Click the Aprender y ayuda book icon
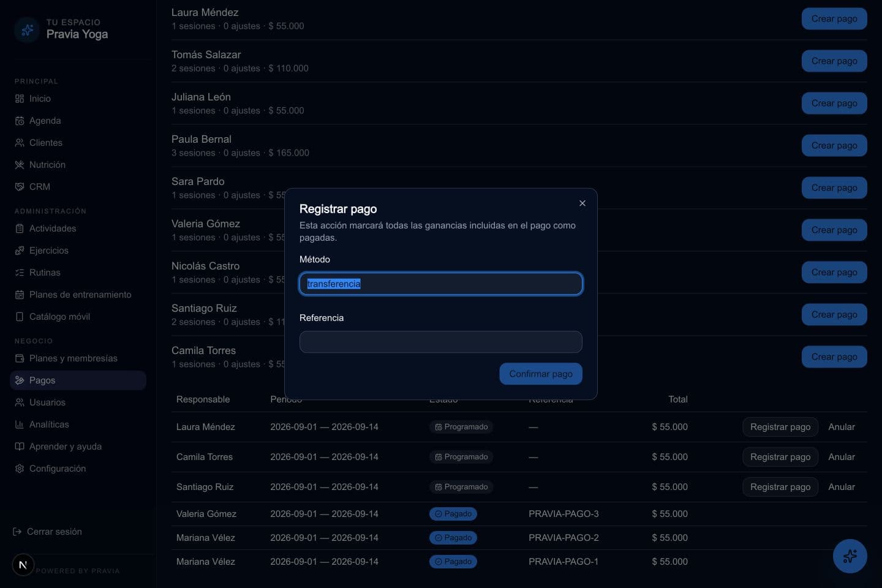Image resolution: width=882 pixels, height=588 pixels. coord(20,447)
